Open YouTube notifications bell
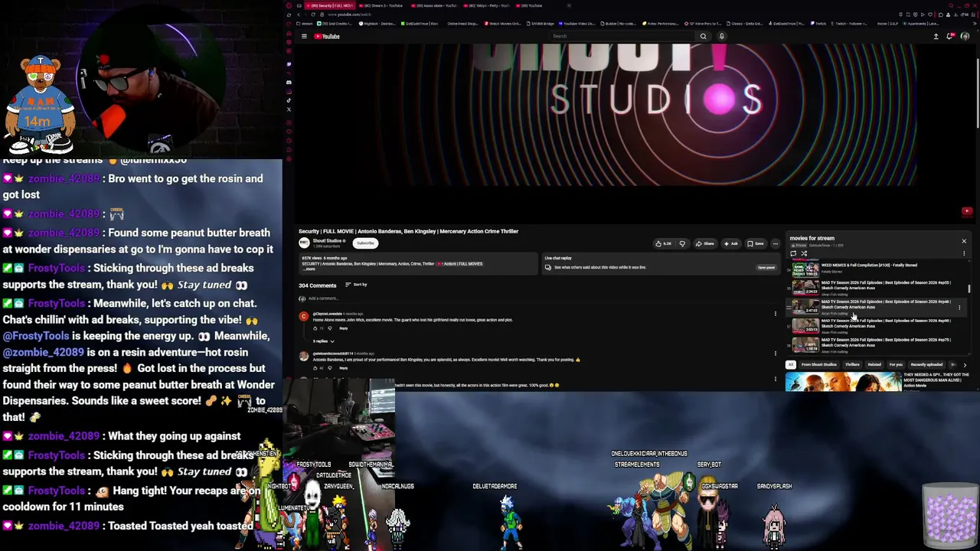 pos(950,36)
